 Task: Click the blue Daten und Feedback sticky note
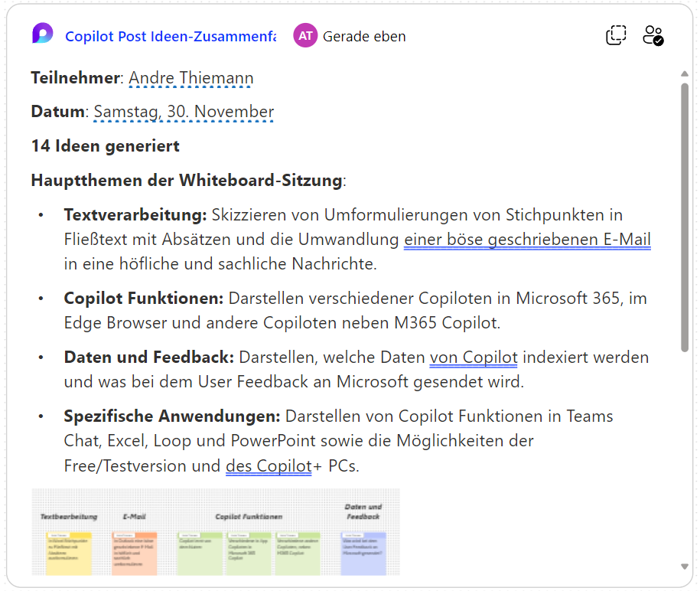(x=363, y=553)
